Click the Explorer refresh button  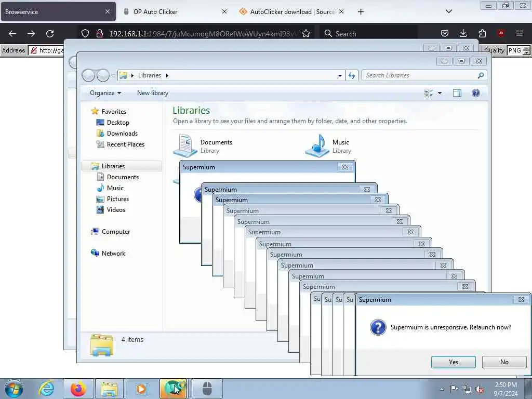pyautogui.click(x=352, y=76)
